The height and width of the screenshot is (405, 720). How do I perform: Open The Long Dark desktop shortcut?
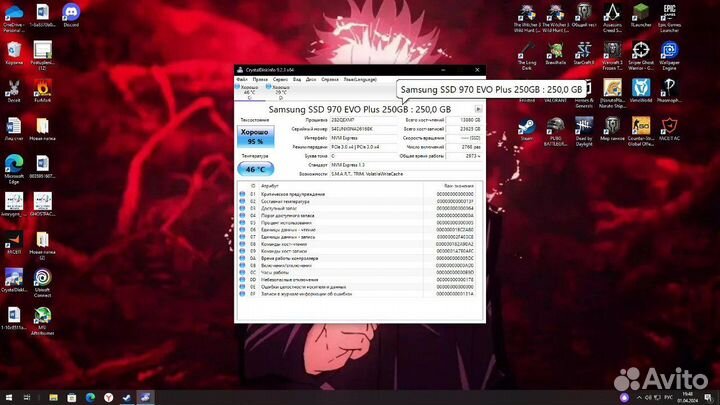527,56
